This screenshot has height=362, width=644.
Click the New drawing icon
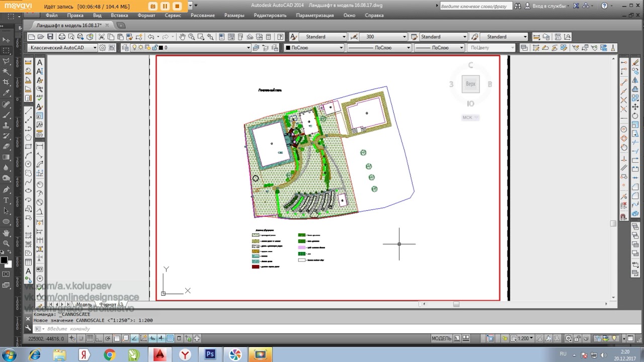(x=31, y=37)
